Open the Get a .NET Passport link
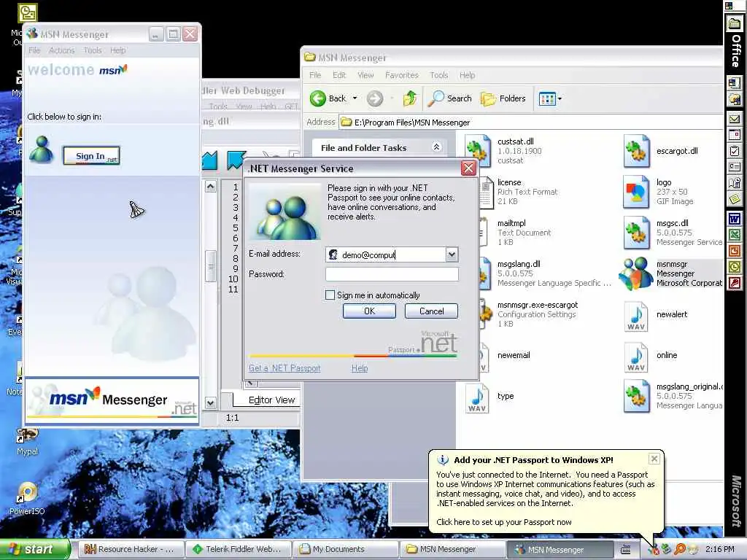 285,368
